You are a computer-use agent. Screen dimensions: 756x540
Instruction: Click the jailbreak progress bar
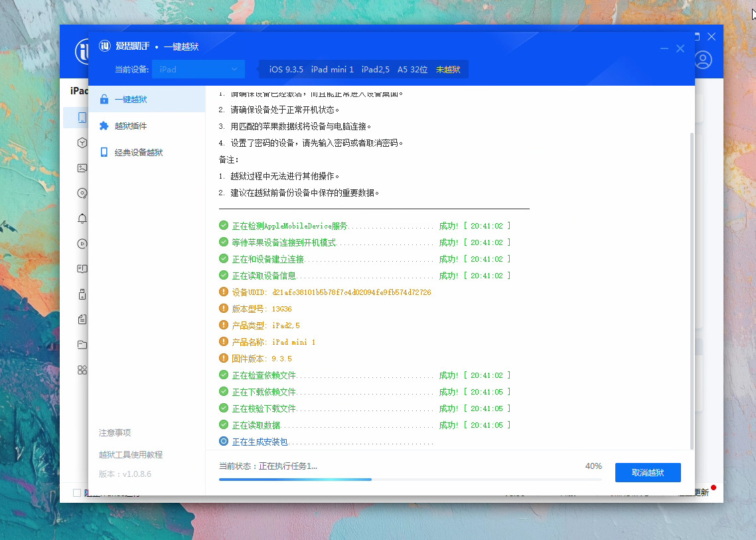coord(410,479)
